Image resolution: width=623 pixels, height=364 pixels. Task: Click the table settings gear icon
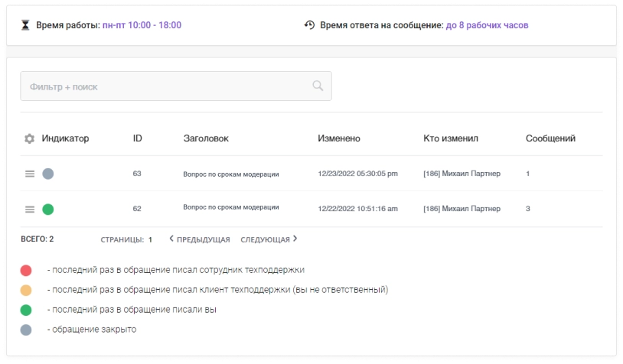[29, 138]
